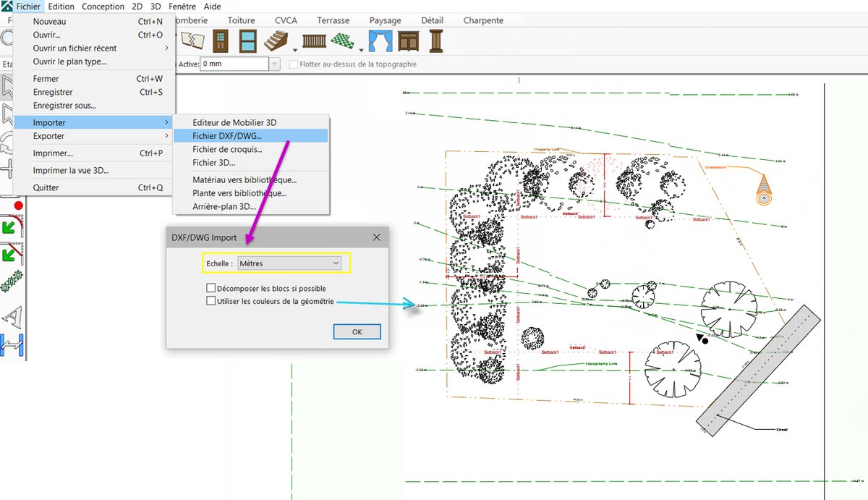Viewport: 868px width, 500px height.
Task: Select the cabinet furniture tool icon
Action: pos(409,41)
